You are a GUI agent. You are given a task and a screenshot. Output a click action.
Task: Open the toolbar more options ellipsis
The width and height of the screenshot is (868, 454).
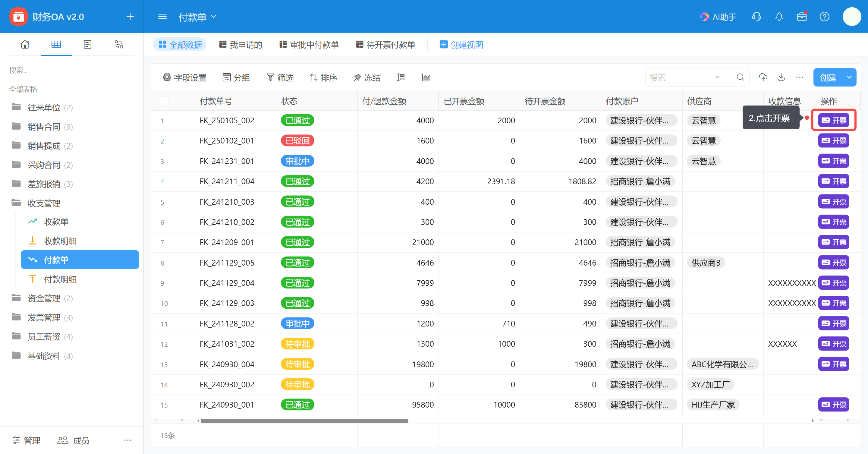pyautogui.click(x=800, y=77)
